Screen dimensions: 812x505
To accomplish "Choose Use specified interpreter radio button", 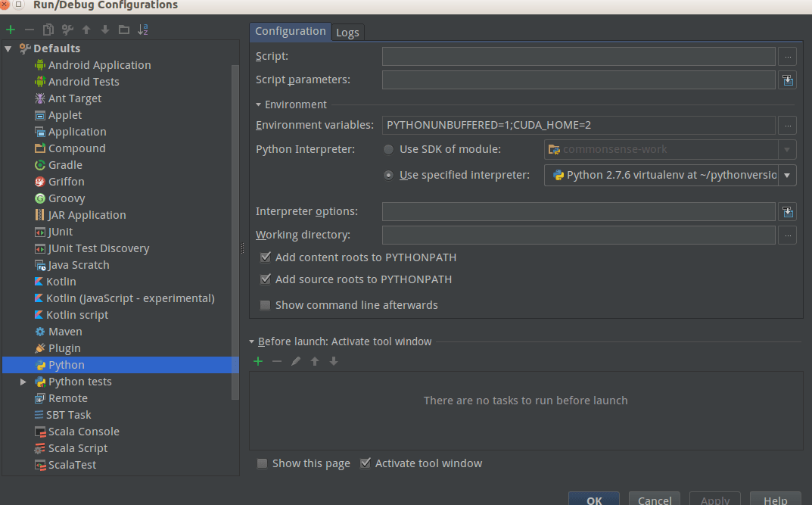I will 388,176.
